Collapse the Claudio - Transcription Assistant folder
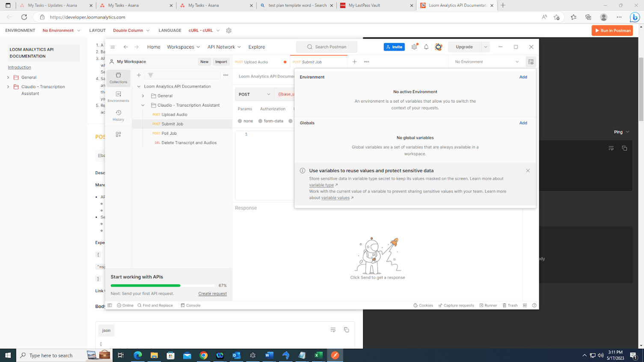This screenshot has height=362, width=644. pos(143,105)
